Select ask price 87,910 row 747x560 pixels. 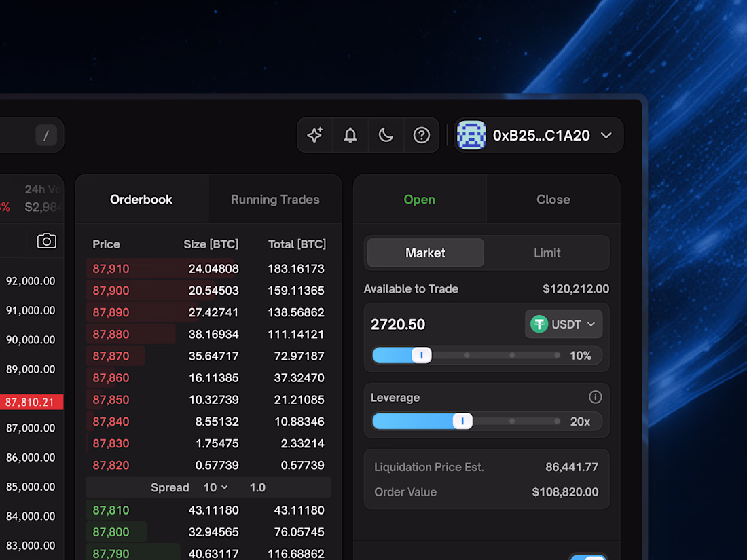(208, 269)
